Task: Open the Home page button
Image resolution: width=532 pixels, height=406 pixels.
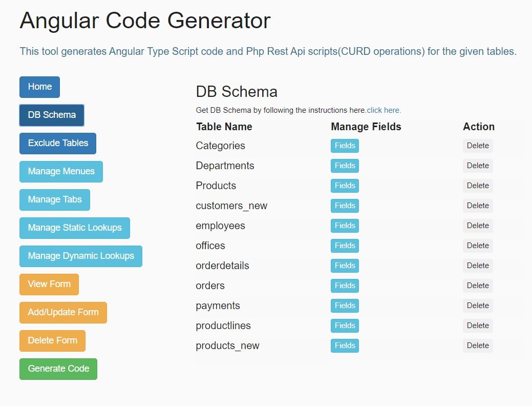Action: tap(39, 87)
